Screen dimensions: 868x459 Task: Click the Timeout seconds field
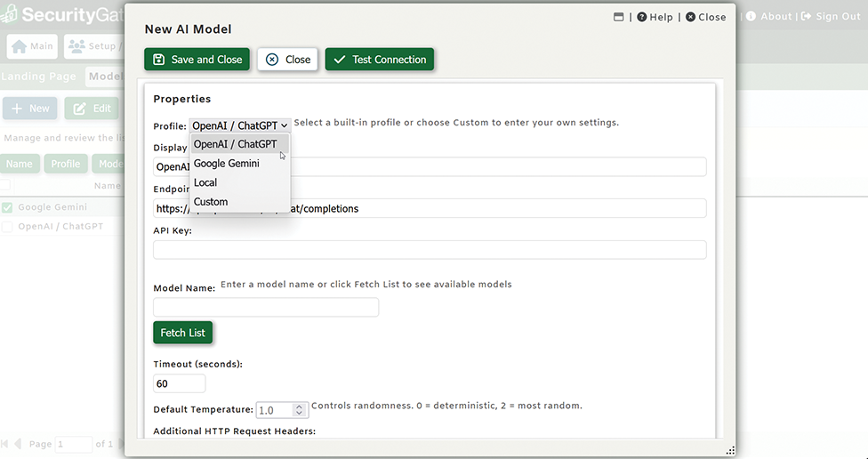pos(179,383)
